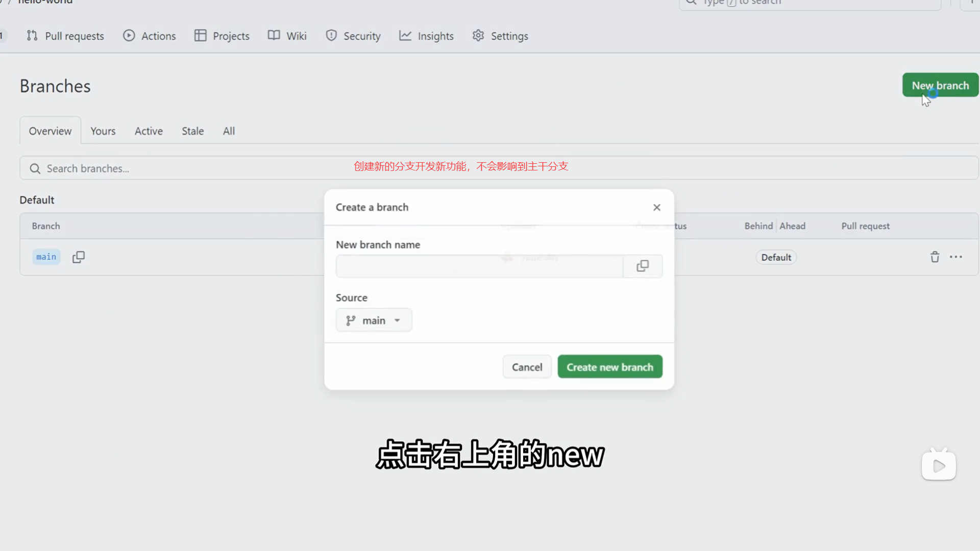Click the New branch name input field
Viewport: 980px width, 551px height.
479,266
